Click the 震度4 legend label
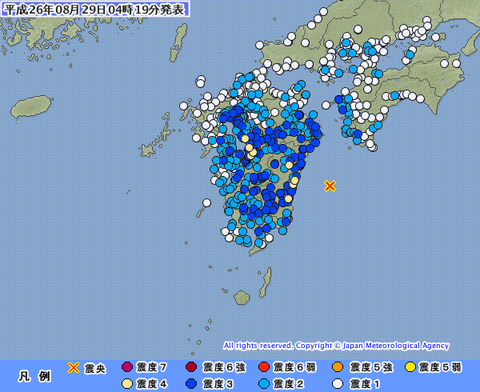The width and height of the screenshot is (480, 392). point(151,384)
